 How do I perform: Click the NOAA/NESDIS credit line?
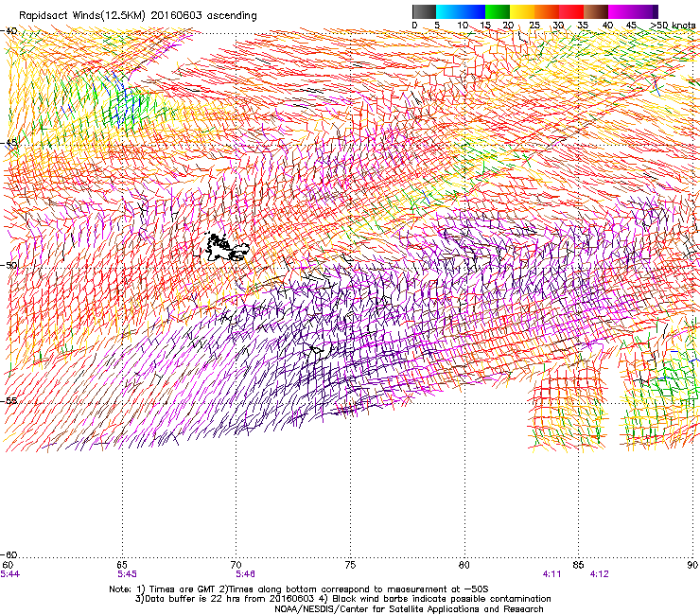[x=409, y=609]
